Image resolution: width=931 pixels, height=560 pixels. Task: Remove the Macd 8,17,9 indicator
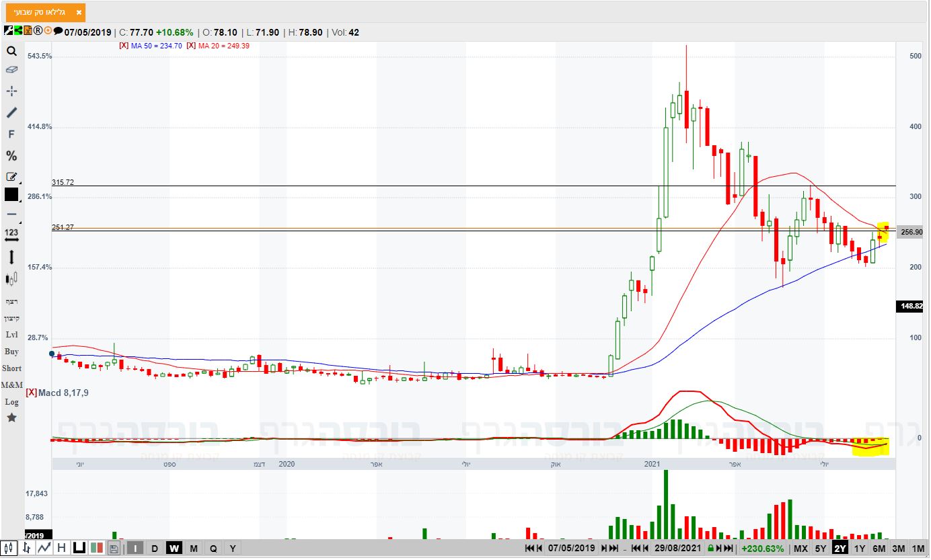click(x=31, y=392)
